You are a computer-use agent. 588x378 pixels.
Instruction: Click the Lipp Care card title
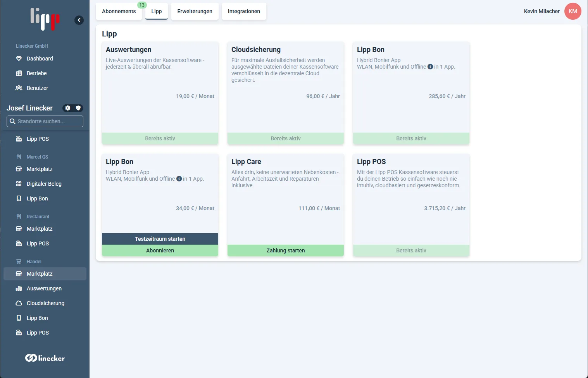coord(246,162)
